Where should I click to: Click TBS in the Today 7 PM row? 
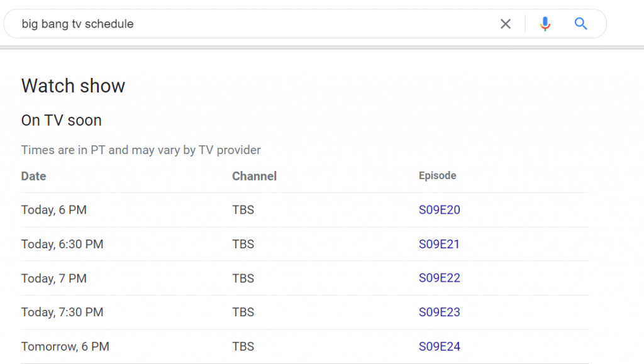[x=243, y=279]
